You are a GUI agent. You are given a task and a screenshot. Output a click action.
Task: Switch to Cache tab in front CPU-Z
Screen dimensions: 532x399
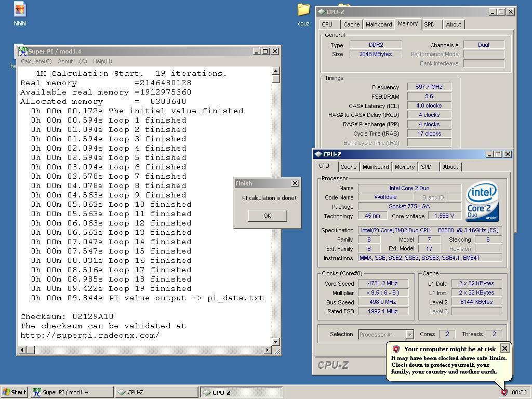point(349,167)
